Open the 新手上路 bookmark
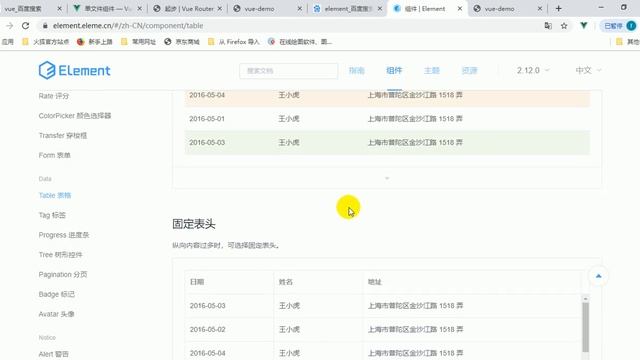 coord(95,42)
